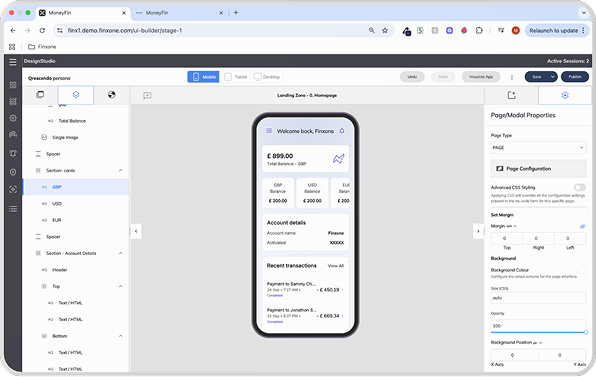
Task: Open the export tab in right panel
Action: point(512,95)
